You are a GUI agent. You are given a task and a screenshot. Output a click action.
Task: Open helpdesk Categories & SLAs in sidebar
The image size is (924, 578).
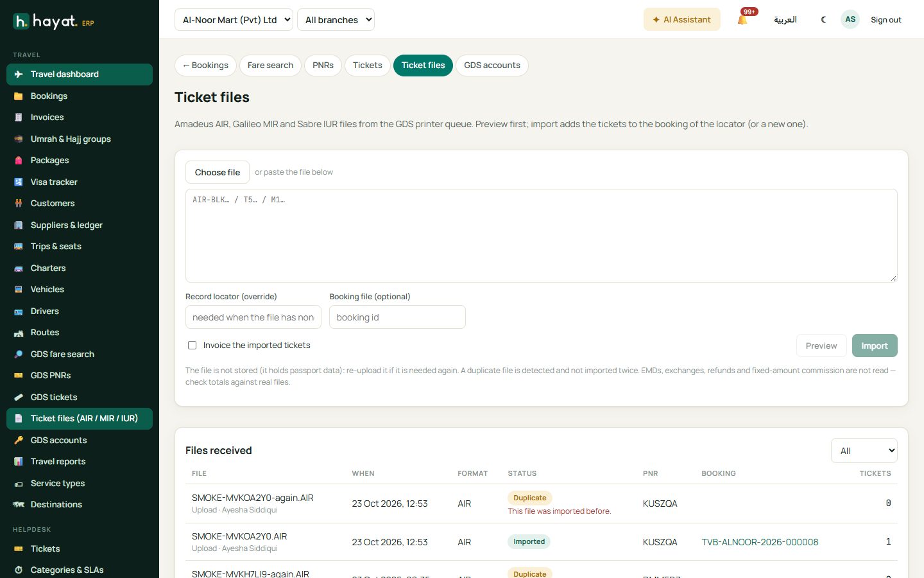pos(80,570)
